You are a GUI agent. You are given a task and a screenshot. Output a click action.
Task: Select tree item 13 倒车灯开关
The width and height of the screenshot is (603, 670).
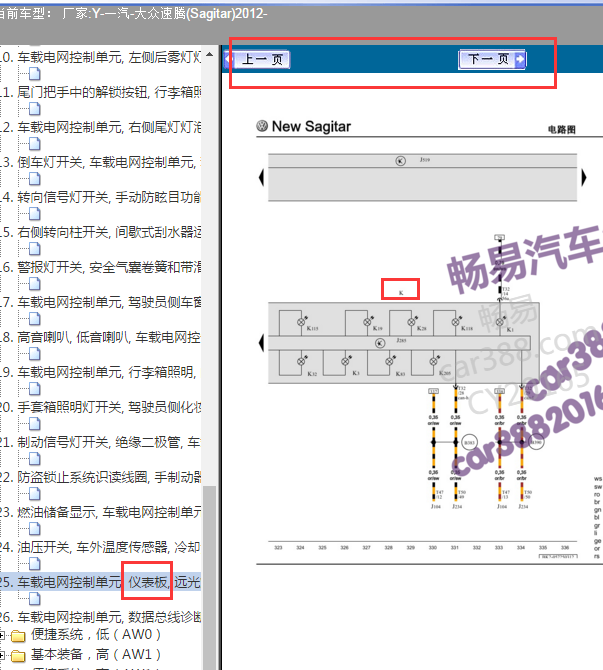click(x=100, y=162)
